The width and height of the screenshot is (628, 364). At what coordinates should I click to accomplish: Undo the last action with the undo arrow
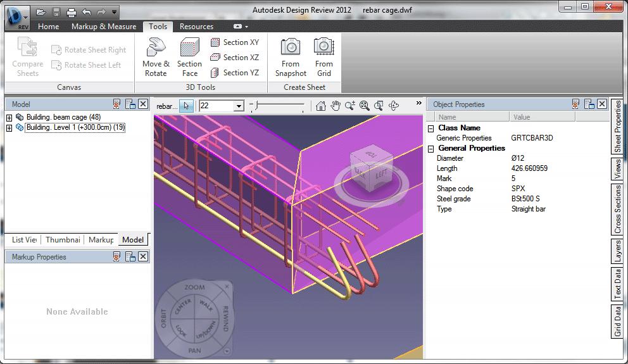(87, 13)
